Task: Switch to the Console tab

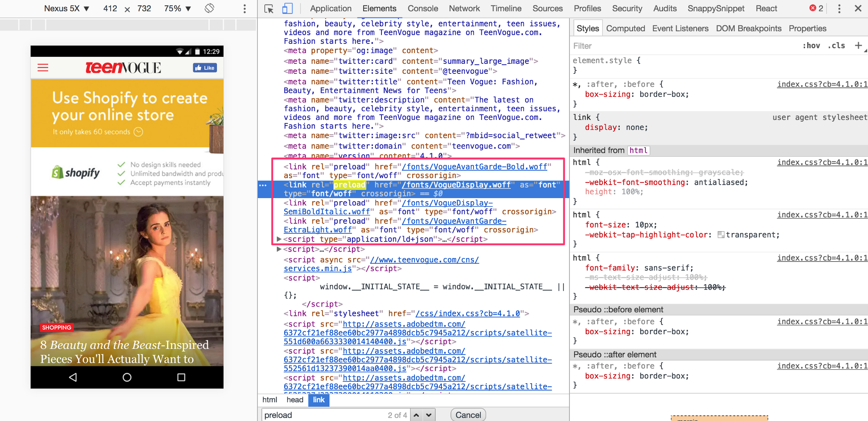Action: pyautogui.click(x=423, y=9)
